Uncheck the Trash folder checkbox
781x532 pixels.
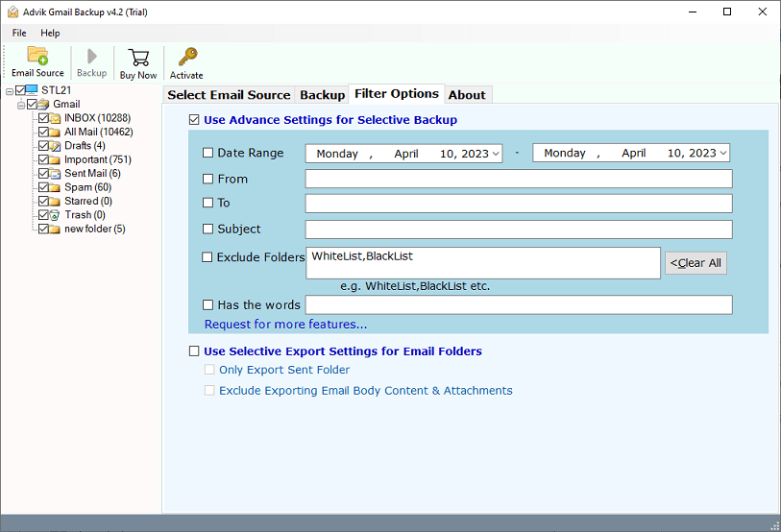[x=43, y=215]
